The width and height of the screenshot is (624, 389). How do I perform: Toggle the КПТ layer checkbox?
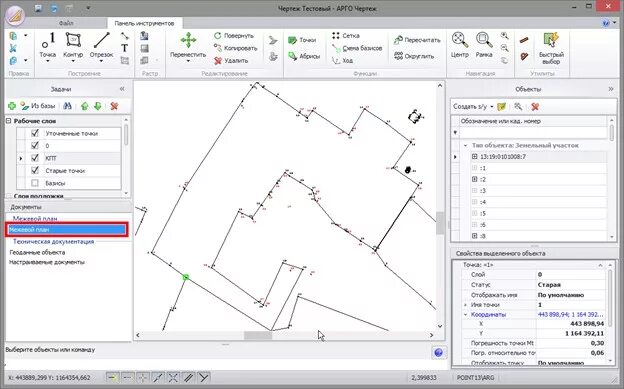point(35,158)
